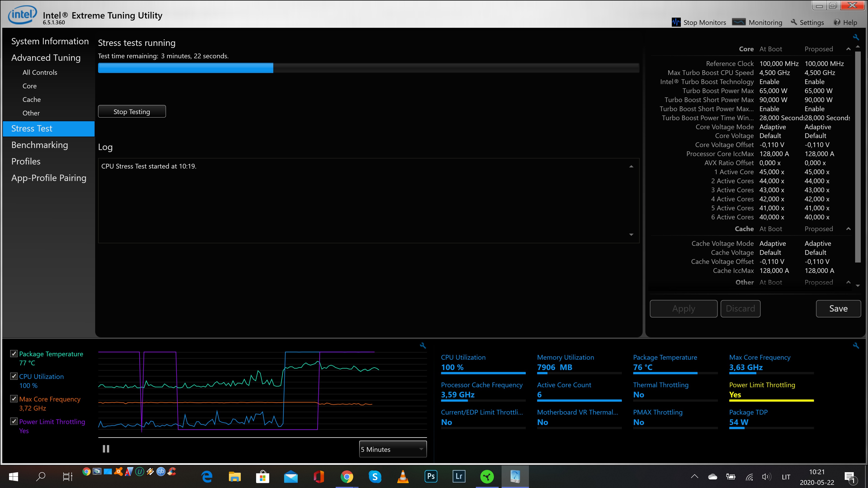Open taskbar search magnifier
This screenshot has height=488, width=868.
[x=41, y=476]
